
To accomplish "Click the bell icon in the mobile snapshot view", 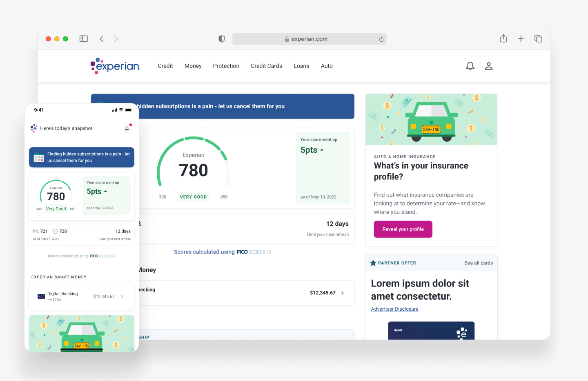I will (127, 128).
